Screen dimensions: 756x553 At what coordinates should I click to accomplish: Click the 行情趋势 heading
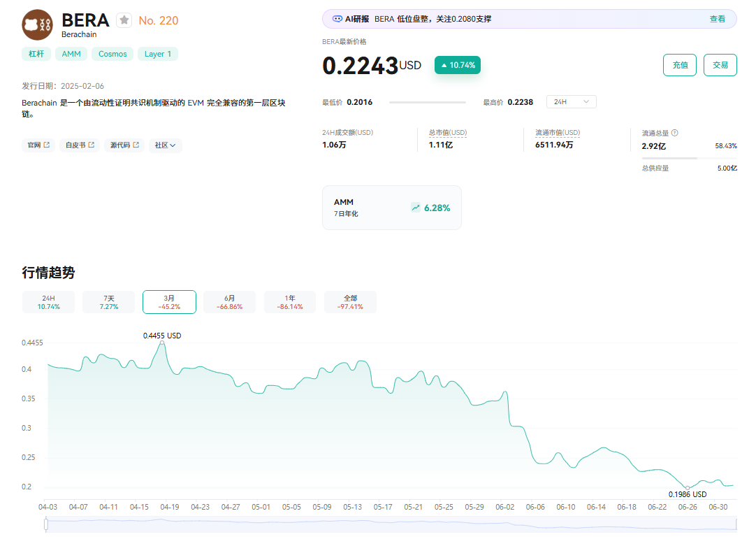(x=48, y=273)
